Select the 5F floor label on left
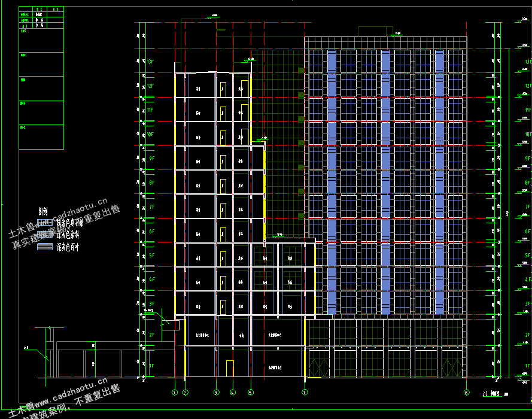The width and height of the screenshot is (532, 419). coord(151,255)
